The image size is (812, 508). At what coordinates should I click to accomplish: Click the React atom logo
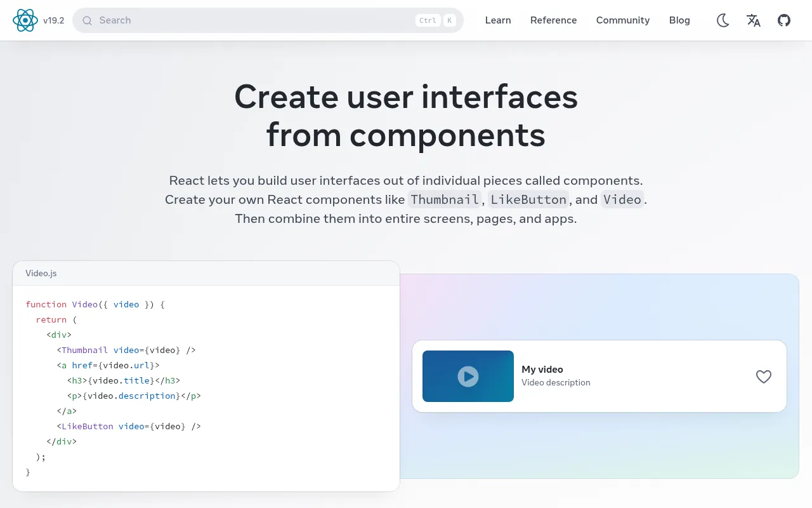tap(25, 20)
